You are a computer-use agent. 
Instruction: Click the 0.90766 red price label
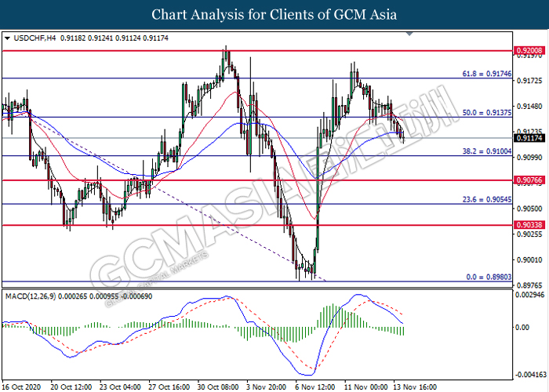click(529, 180)
